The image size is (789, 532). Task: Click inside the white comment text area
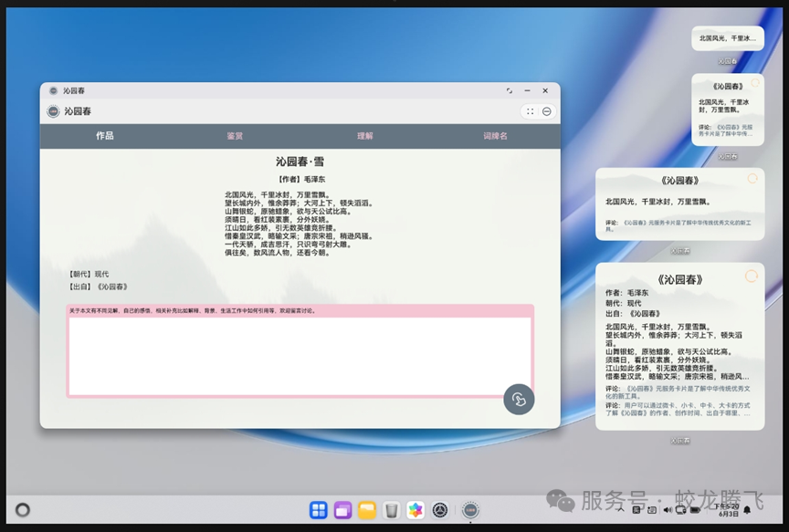(300, 356)
